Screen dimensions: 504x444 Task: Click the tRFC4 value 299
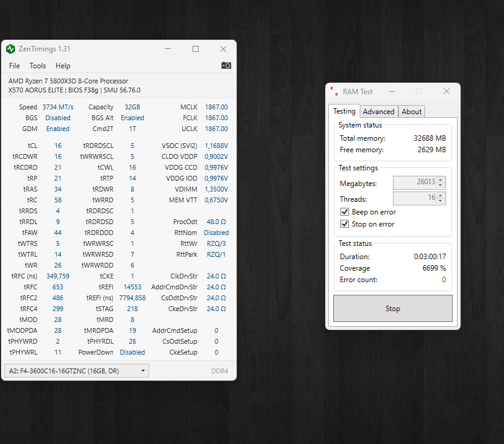(x=58, y=309)
